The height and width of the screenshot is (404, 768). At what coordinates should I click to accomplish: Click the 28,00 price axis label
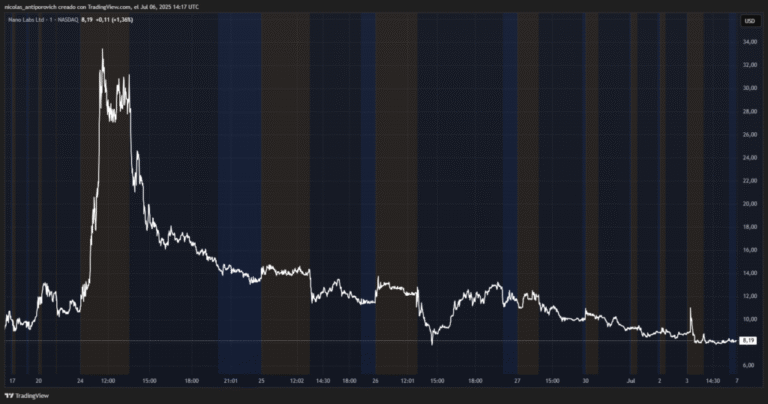pos(750,112)
